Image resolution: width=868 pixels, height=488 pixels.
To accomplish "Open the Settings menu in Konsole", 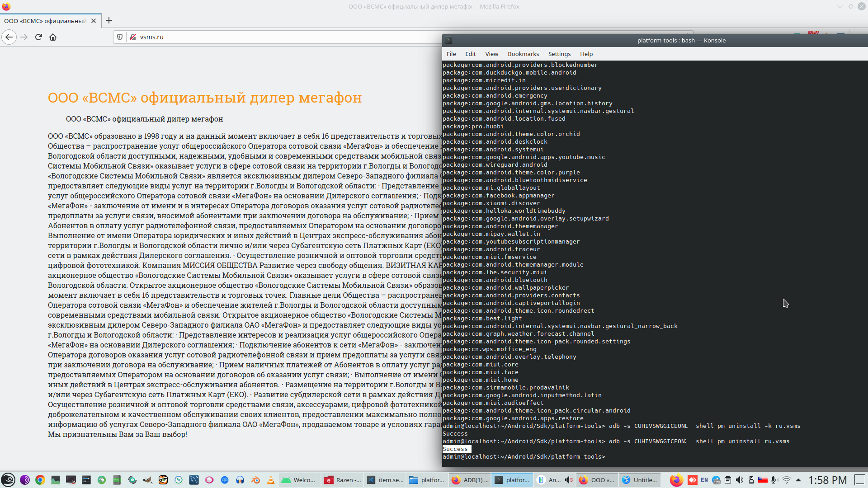I will (559, 54).
